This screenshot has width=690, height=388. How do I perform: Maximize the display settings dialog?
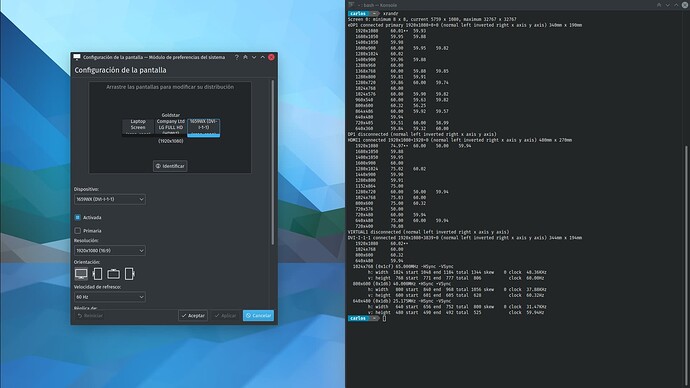click(x=263, y=57)
